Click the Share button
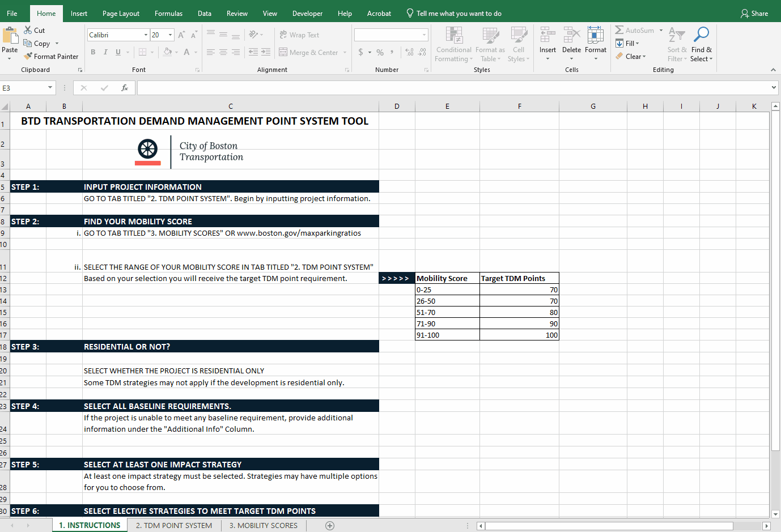The image size is (781, 532). click(x=754, y=14)
